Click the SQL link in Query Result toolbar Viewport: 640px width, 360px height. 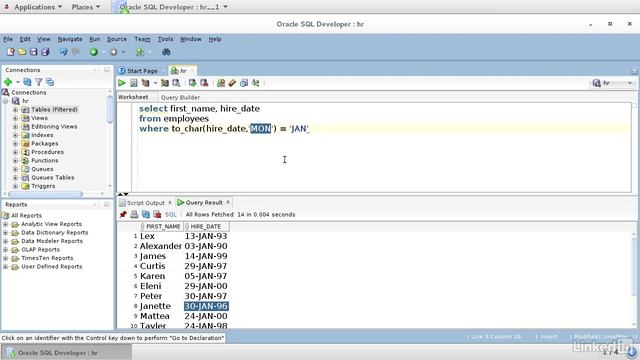171,214
